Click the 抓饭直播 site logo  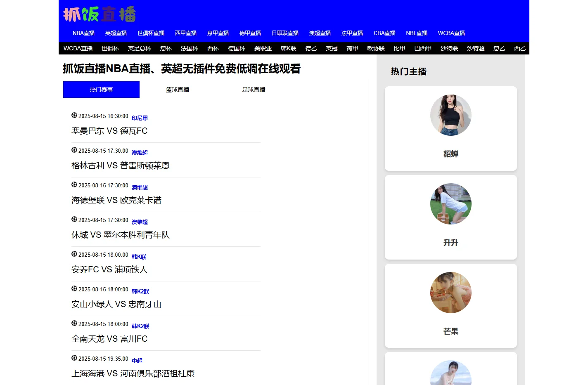[100, 14]
